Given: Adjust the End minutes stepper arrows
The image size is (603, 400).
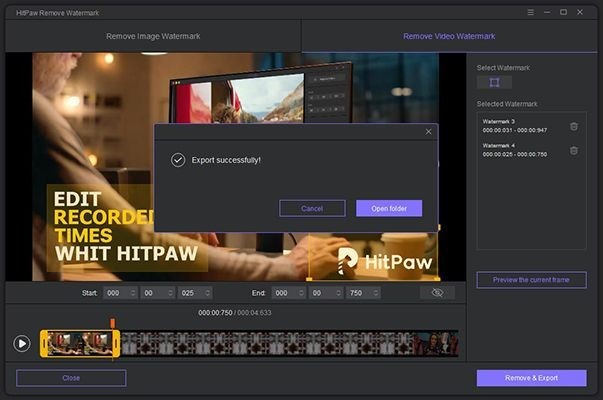Looking at the screenshot, I should pyautogui.click(x=339, y=293).
